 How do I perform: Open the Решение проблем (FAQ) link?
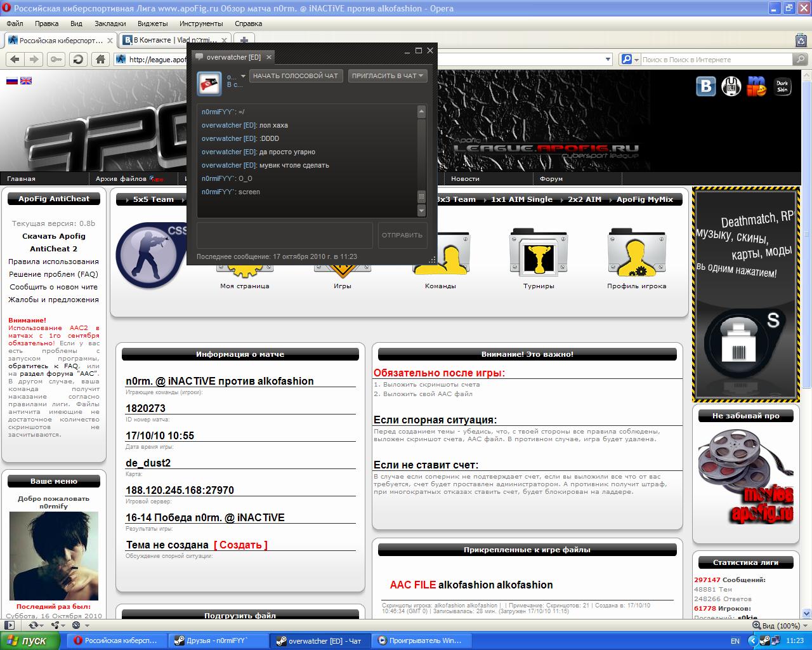(54, 274)
